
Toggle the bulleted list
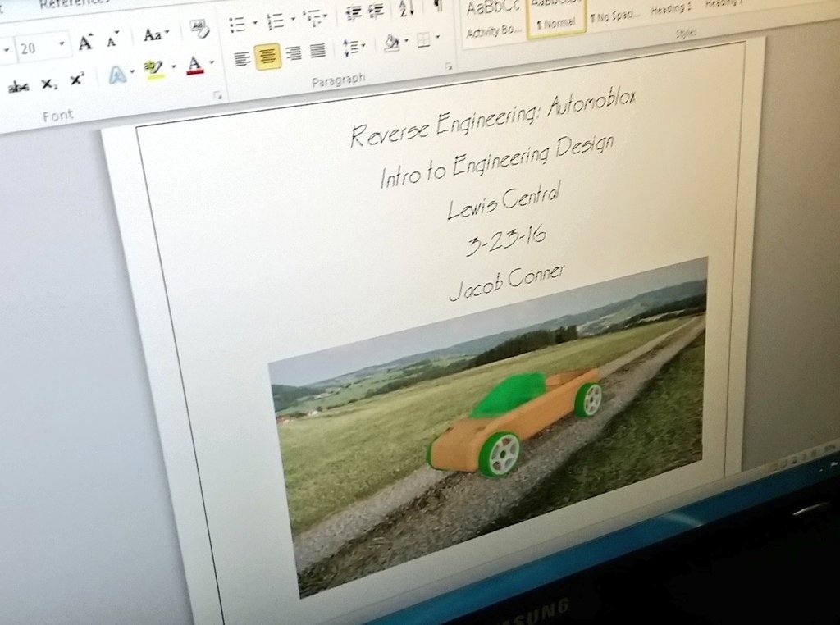pyautogui.click(x=237, y=25)
